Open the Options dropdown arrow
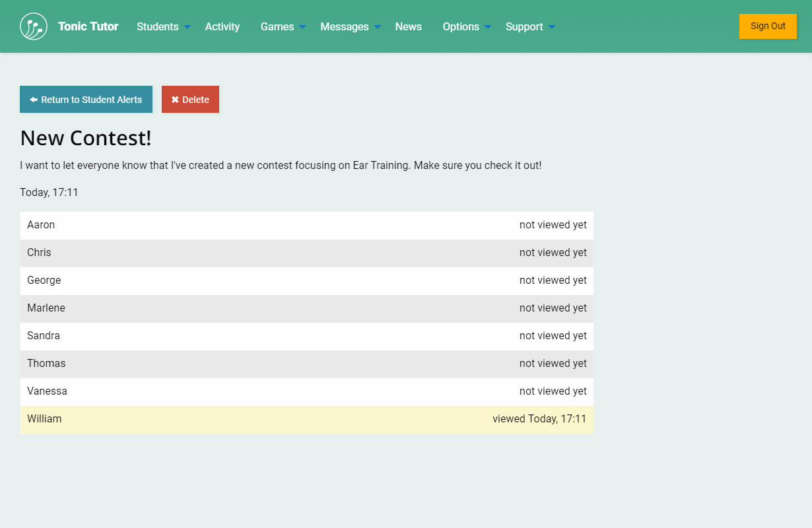The height and width of the screenshot is (528, 812). click(x=488, y=27)
